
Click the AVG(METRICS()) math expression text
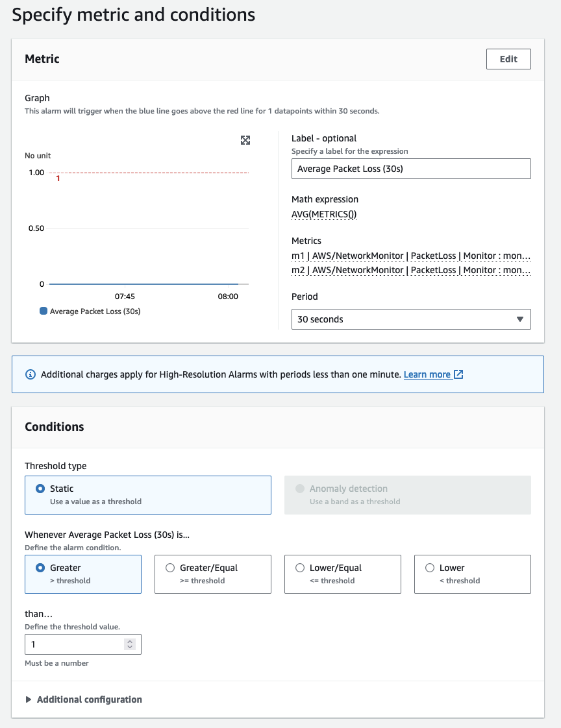(x=324, y=214)
